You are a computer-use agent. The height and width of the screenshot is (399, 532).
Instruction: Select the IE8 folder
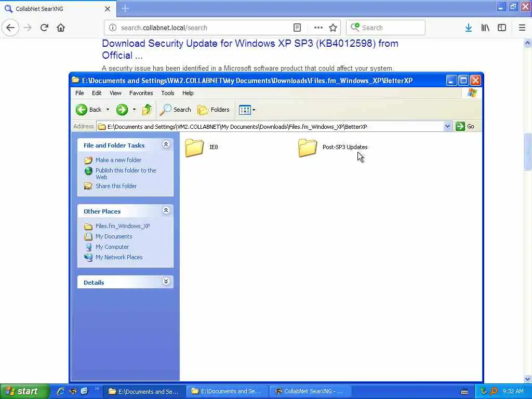pos(202,147)
